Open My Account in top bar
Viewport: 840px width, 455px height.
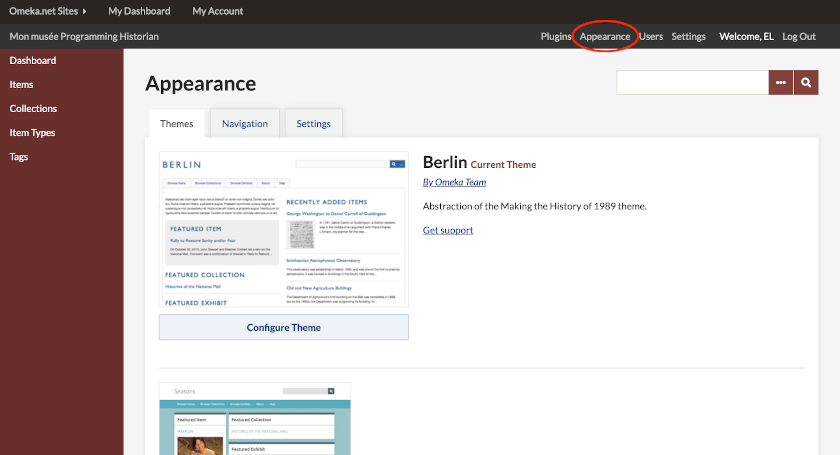(x=218, y=12)
